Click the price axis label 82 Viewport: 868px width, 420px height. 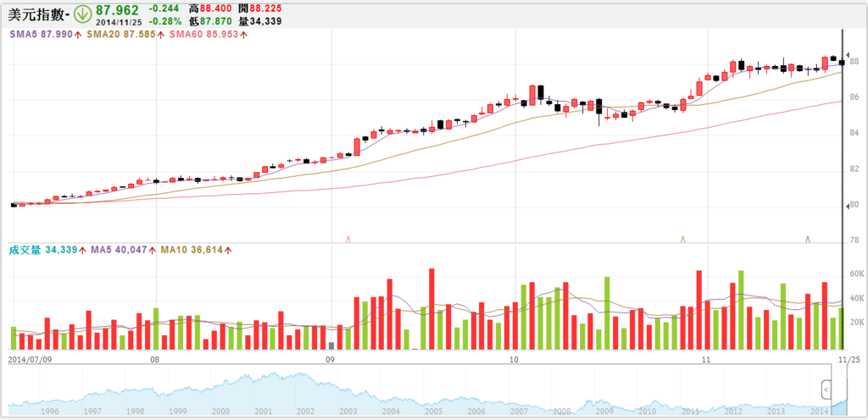pos(856,169)
